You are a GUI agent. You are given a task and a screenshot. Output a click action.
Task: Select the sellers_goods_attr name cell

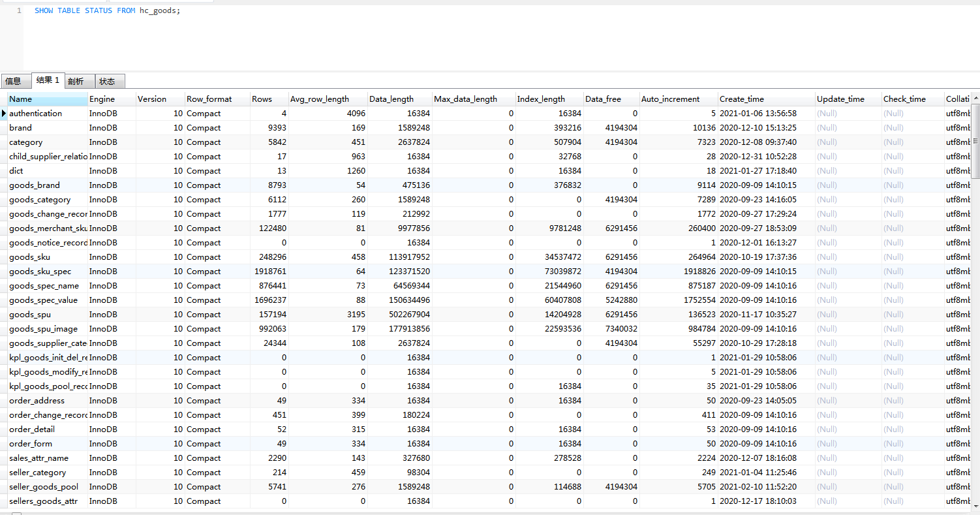pos(48,501)
